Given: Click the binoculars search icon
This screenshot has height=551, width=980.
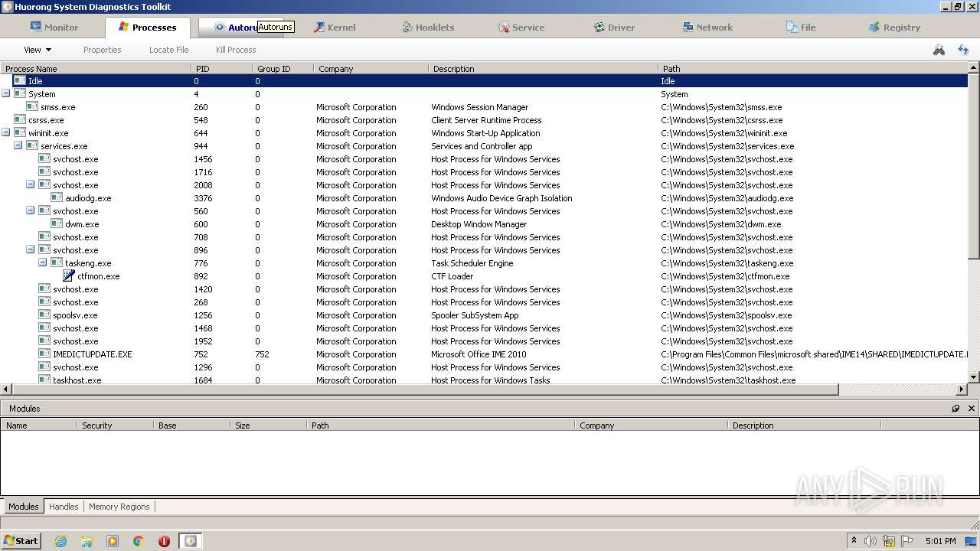Looking at the screenshot, I should click(x=939, y=50).
